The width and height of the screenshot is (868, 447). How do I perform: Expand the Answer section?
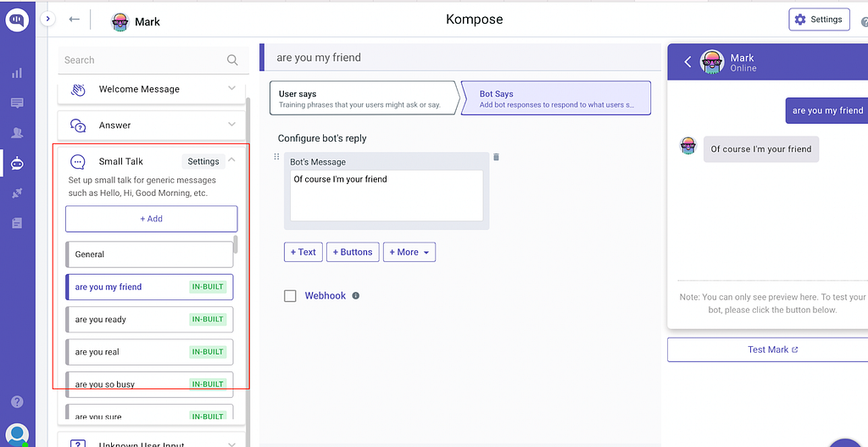pyautogui.click(x=232, y=125)
